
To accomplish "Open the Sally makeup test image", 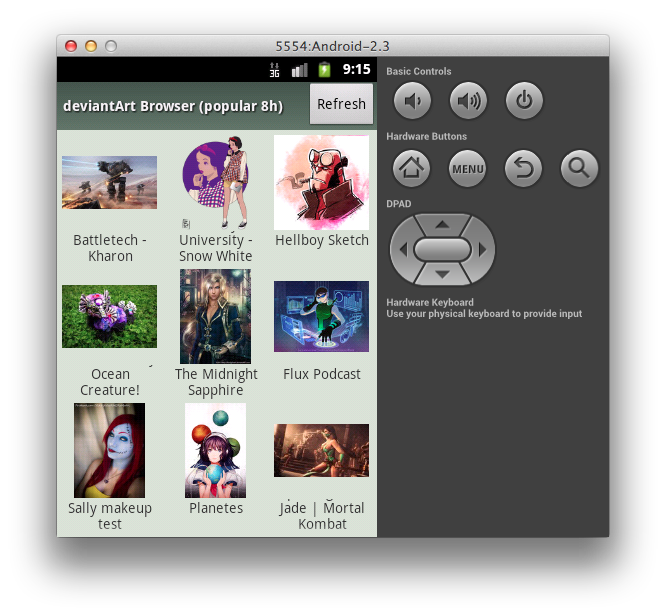I will [110, 450].
